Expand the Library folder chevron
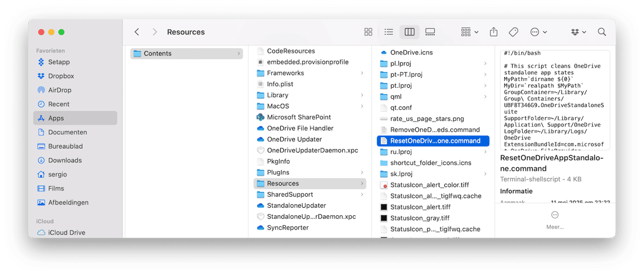 tap(362, 95)
